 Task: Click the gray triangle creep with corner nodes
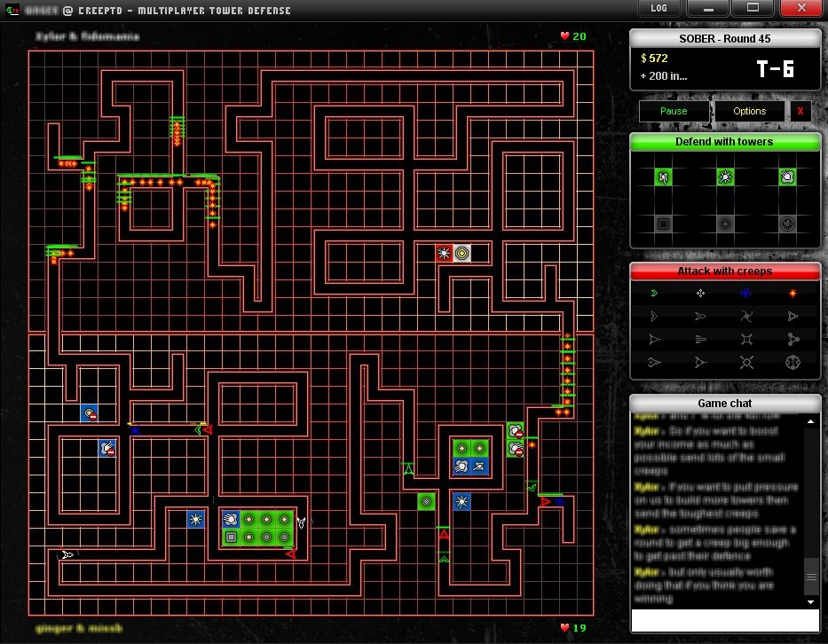[x=793, y=316]
